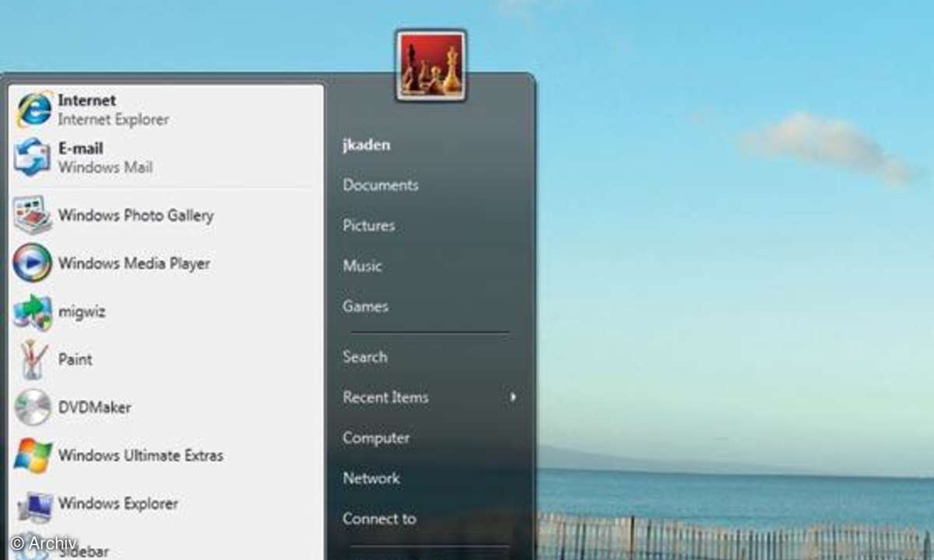934x560 pixels.
Task: Click the Windows Explorer computer icon
Action: (x=33, y=504)
